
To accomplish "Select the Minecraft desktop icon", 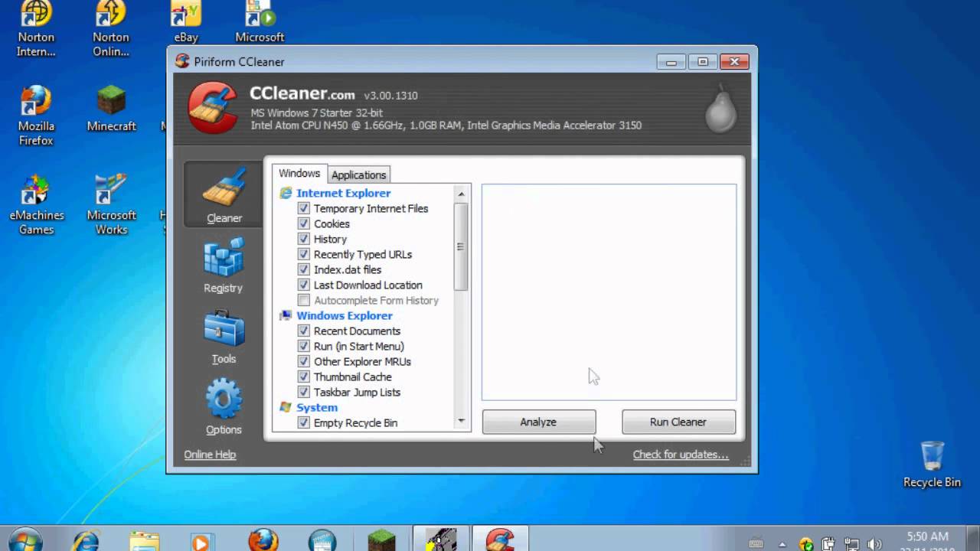I will pyautogui.click(x=111, y=108).
